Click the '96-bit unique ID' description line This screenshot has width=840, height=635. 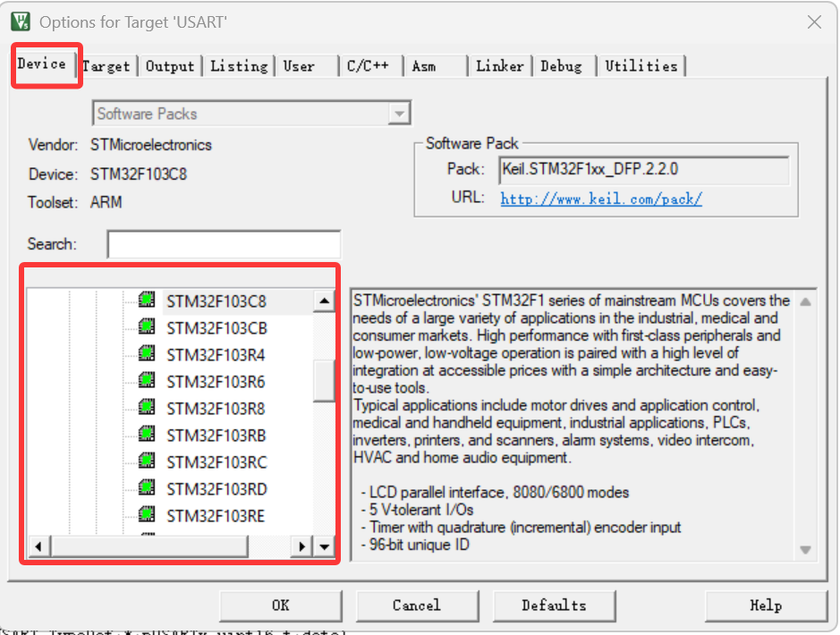click(415, 545)
